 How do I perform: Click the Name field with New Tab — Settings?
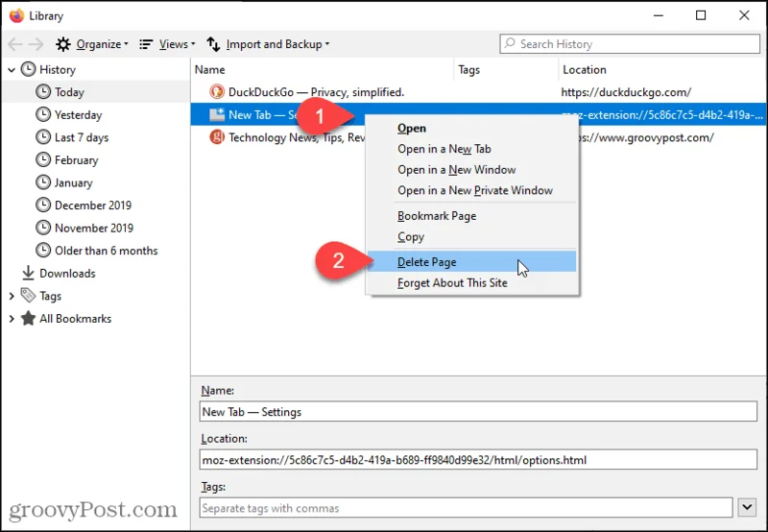(478, 412)
